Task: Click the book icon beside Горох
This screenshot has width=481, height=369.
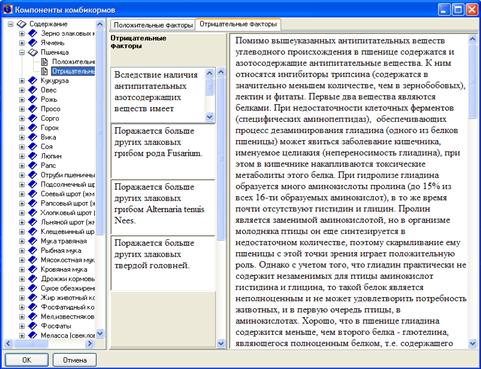Action: [32, 128]
